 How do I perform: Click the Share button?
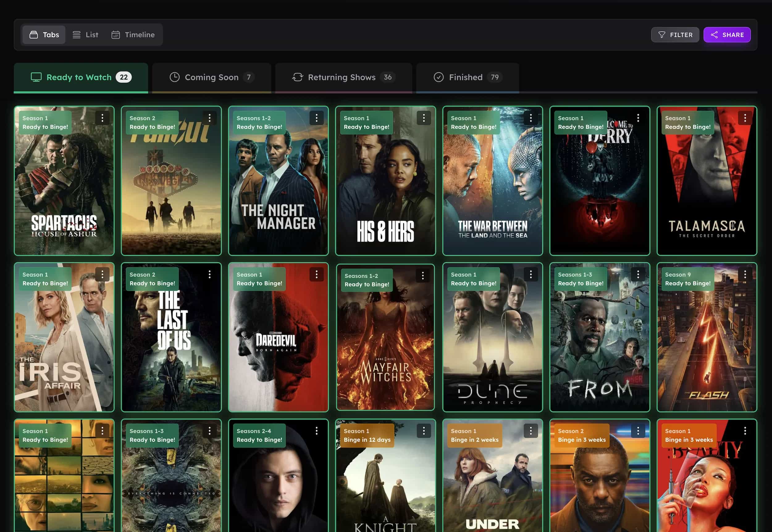click(x=727, y=34)
